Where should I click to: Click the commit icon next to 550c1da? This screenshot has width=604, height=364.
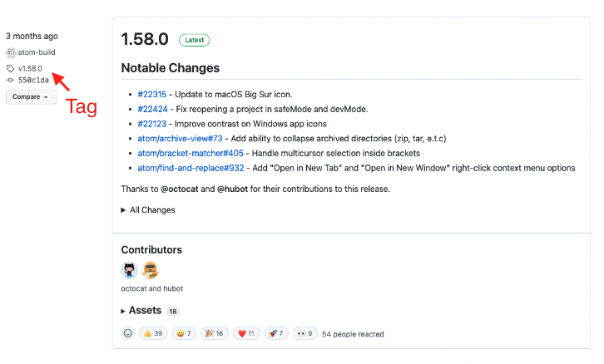click(10, 80)
